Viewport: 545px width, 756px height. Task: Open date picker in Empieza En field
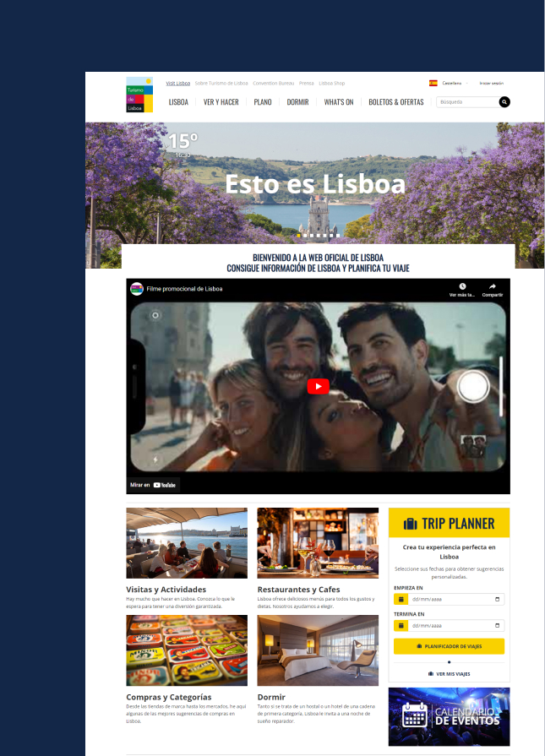tap(497, 599)
